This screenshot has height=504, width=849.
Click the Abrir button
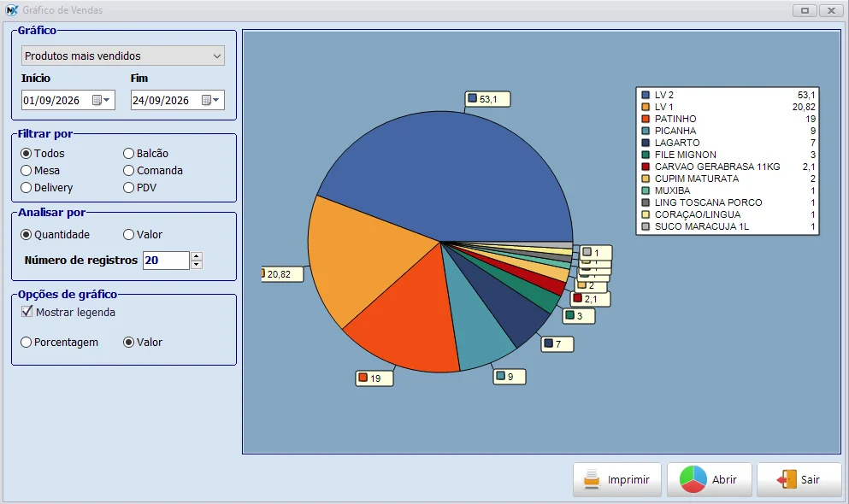click(x=710, y=480)
